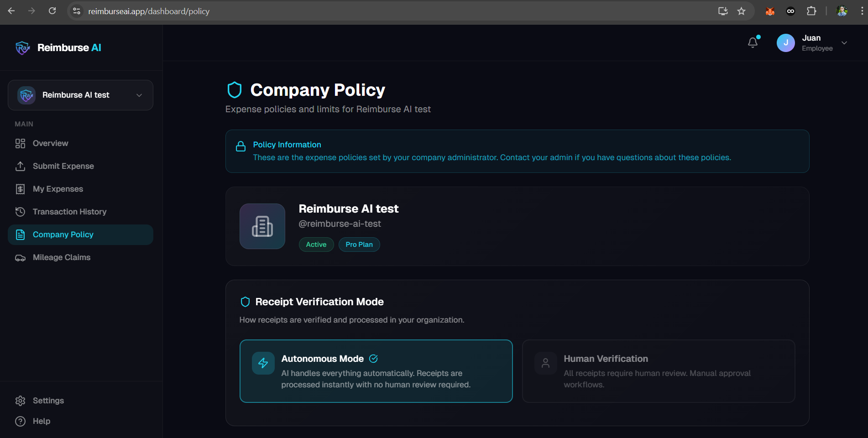Screen dimensions: 868x438
Task: Open the browser extensions puzzle icon
Action: point(811,11)
